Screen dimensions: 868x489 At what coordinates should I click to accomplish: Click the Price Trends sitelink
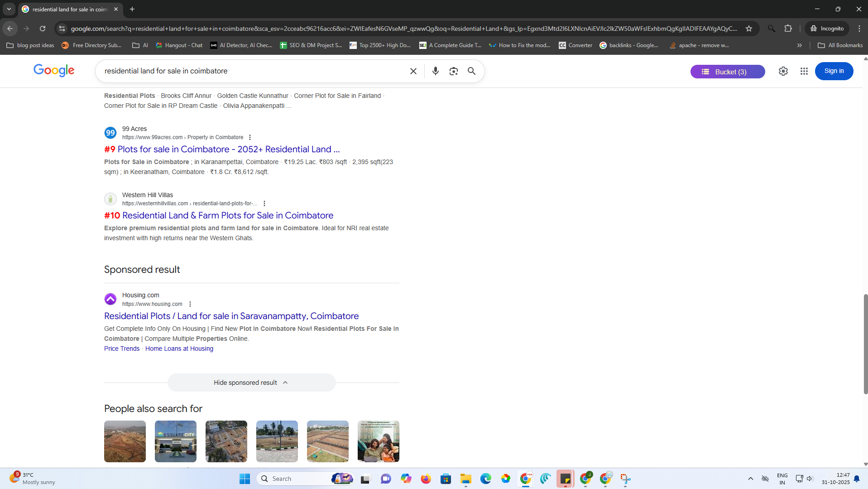coord(122,349)
